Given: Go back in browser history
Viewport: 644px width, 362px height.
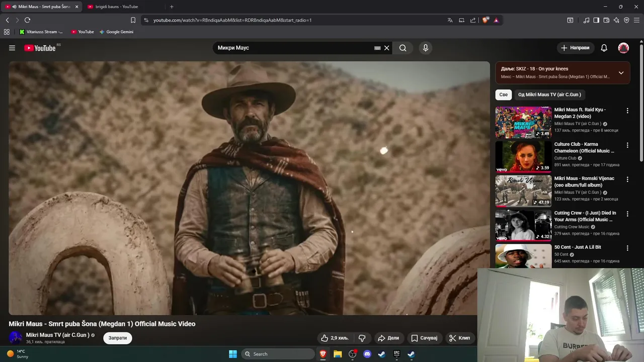Looking at the screenshot, I should click(x=7, y=20).
